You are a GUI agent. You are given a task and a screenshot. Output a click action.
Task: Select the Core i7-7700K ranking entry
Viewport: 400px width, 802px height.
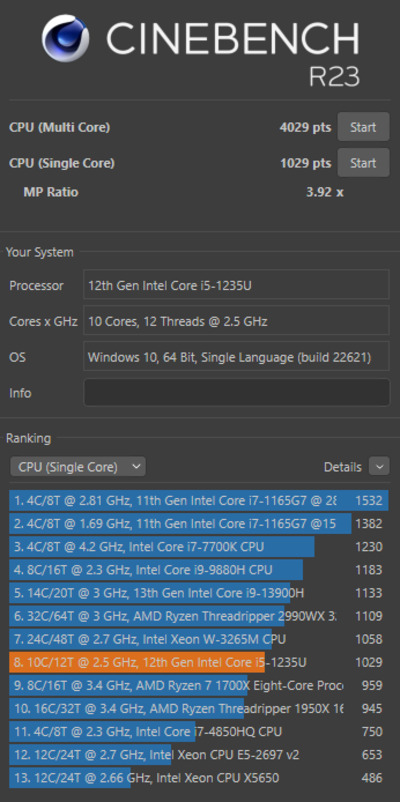[199, 547]
